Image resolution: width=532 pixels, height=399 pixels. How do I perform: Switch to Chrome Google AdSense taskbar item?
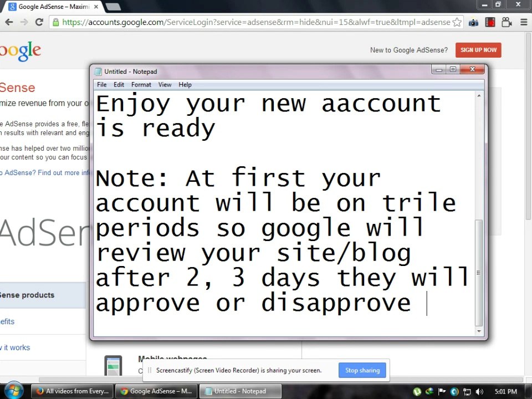pyautogui.click(x=156, y=391)
